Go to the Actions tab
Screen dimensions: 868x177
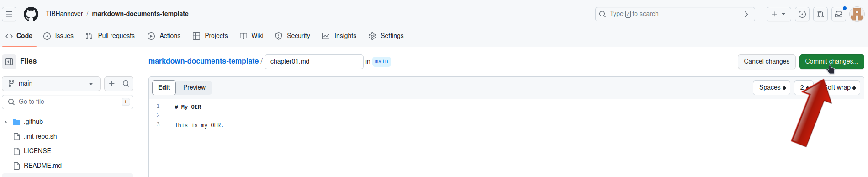tap(164, 36)
